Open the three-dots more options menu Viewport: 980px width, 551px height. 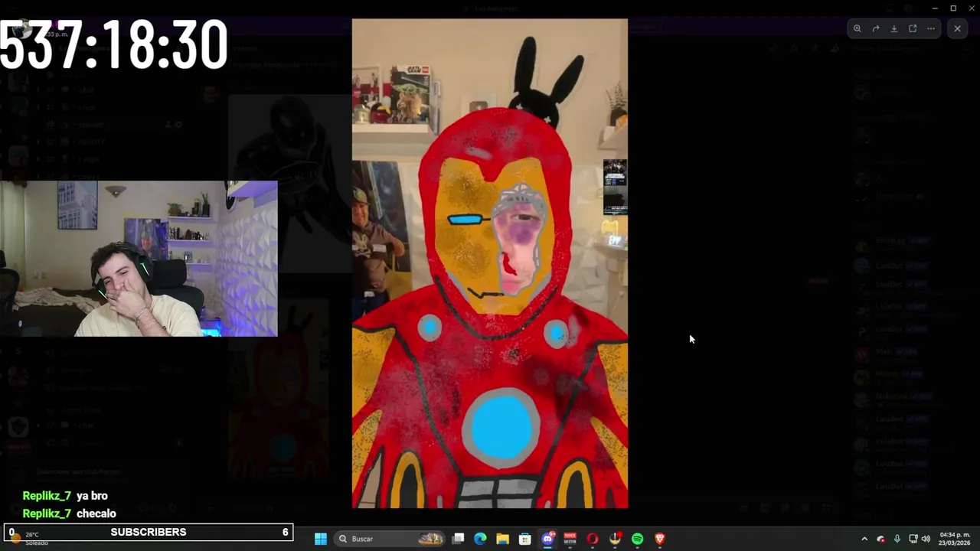(931, 28)
